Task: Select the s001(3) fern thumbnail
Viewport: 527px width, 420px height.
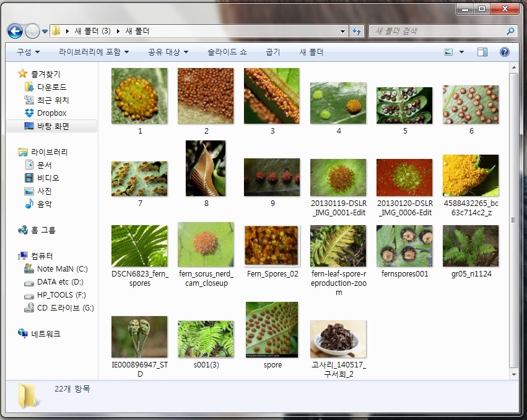Action: click(206, 339)
